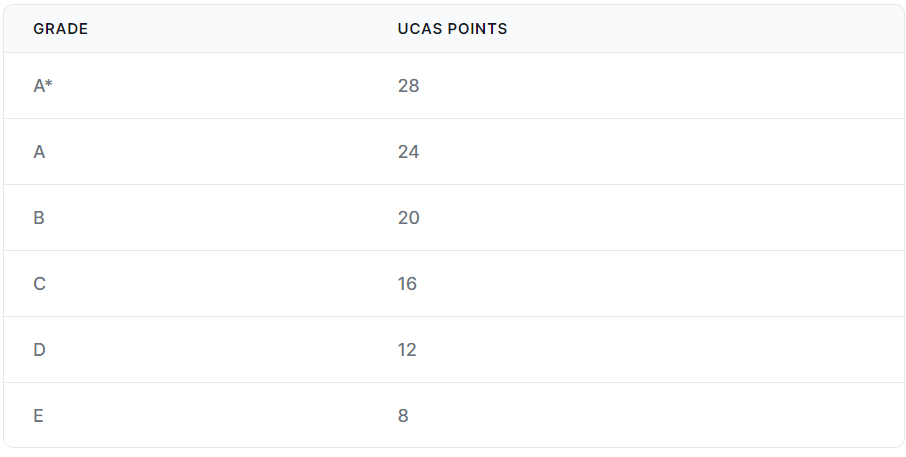This screenshot has width=906, height=457.
Task: Click the 16 points value
Action: point(407,284)
